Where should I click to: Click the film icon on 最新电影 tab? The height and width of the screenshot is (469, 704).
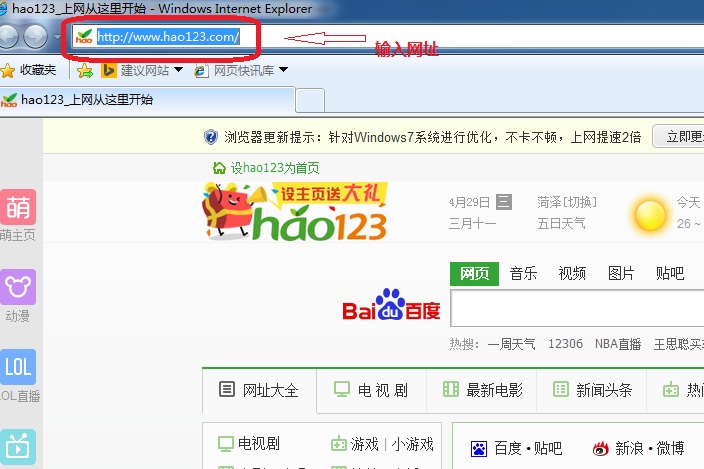451,389
